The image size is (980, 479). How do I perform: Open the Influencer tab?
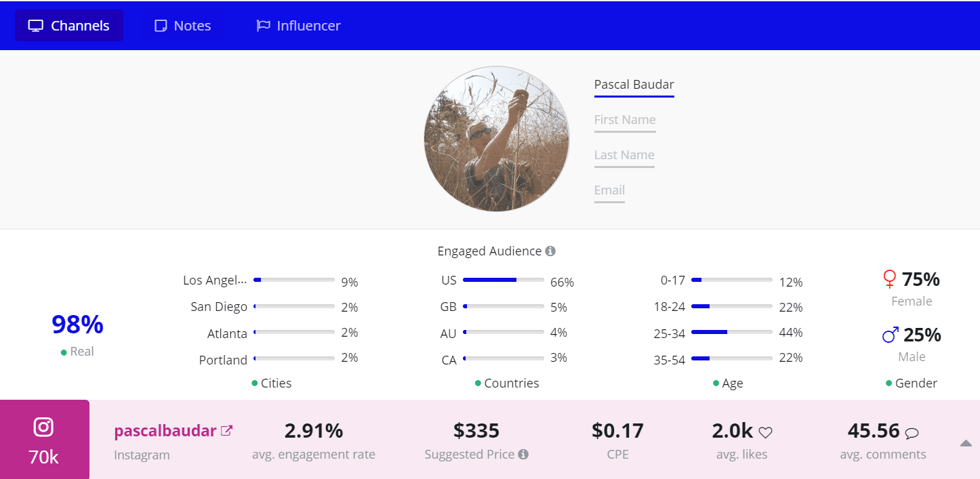pos(298,26)
